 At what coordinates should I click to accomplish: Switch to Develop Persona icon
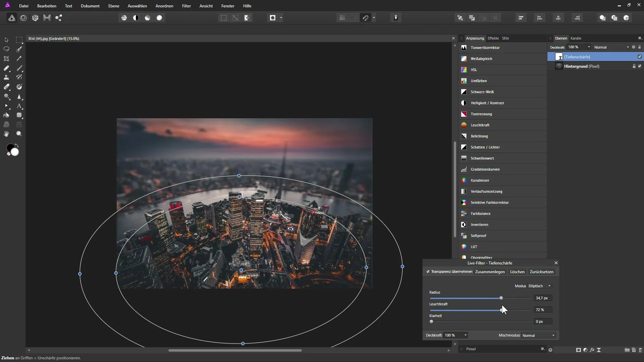[35, 18]
